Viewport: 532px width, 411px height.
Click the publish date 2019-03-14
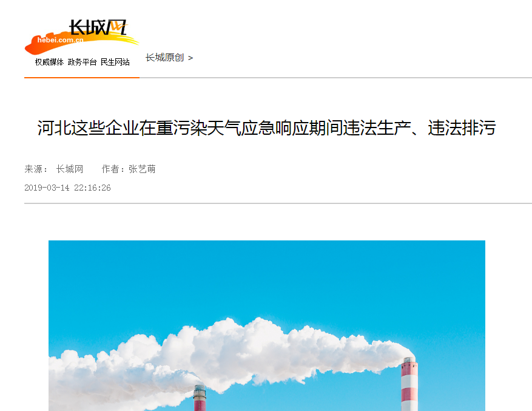point(47,188)
